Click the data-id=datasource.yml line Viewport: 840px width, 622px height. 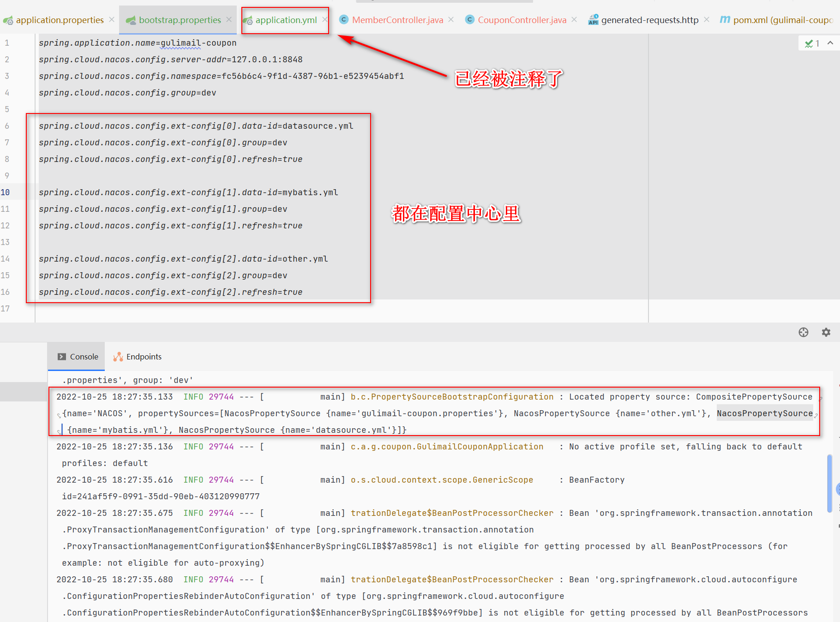[x=196, y=126]
